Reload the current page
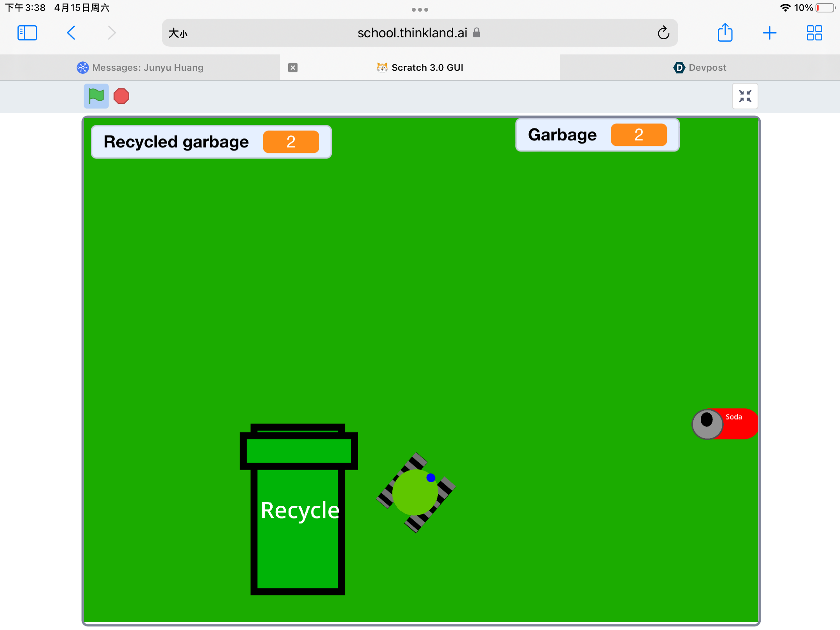Viewport: 840px width, 630px height. tap(663, 33)
